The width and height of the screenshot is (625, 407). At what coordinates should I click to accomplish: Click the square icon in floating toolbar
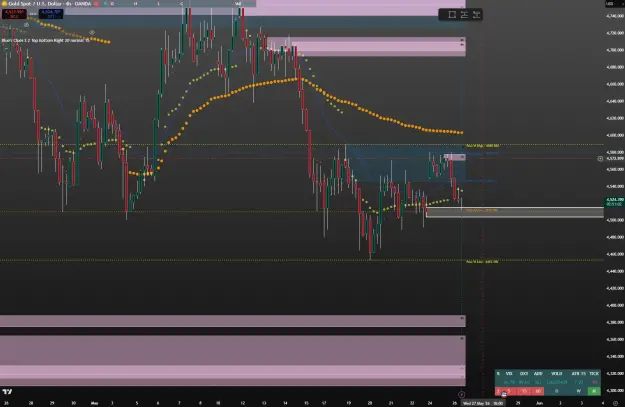tap(452, 15)
